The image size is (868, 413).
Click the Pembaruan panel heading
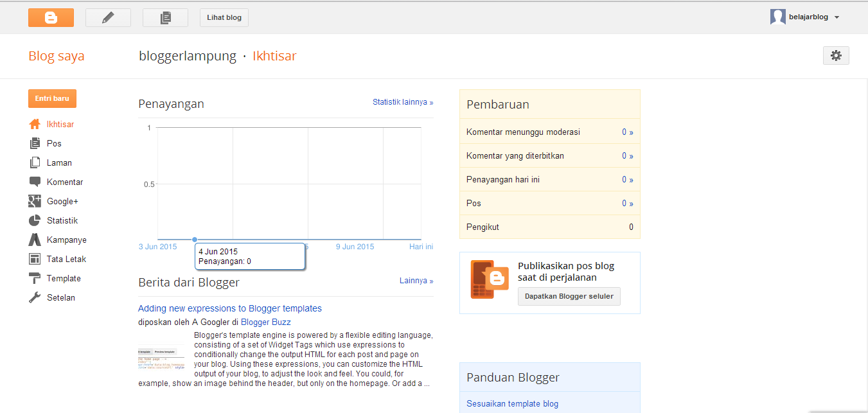[x=498, y=105]
